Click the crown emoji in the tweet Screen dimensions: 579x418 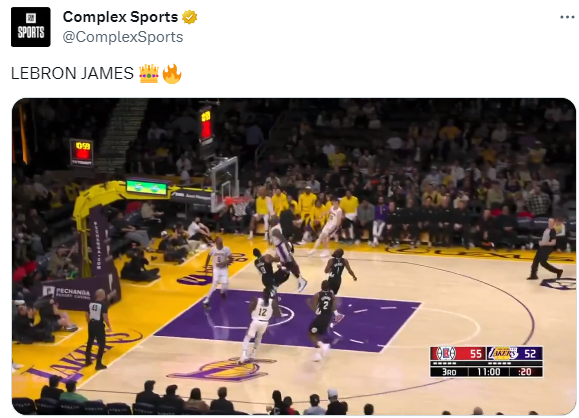click(149, 73)
